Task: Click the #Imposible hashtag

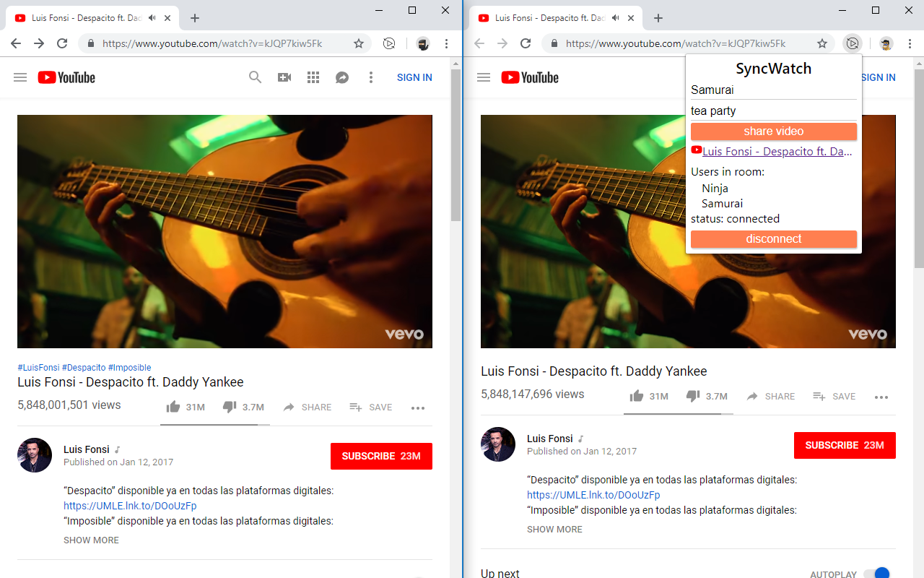Action: [130, 368]
